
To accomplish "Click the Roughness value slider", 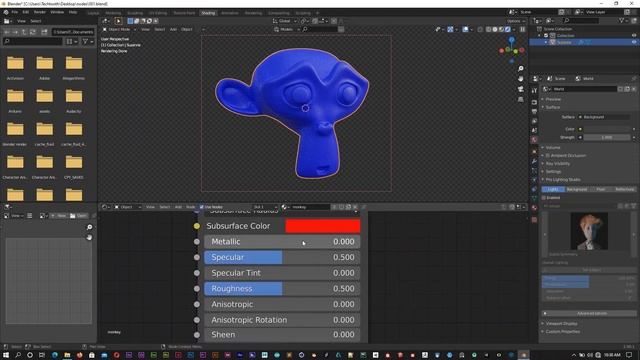I will coord(282,289).
